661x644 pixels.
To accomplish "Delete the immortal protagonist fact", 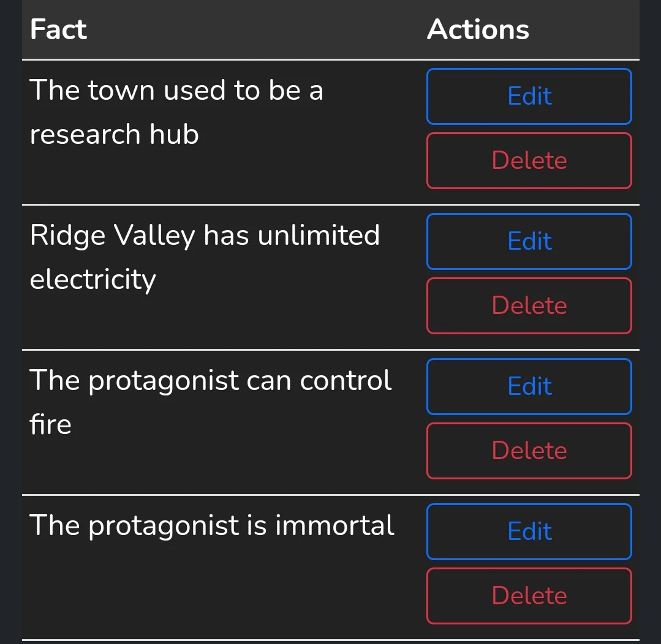I will point(529,596).
